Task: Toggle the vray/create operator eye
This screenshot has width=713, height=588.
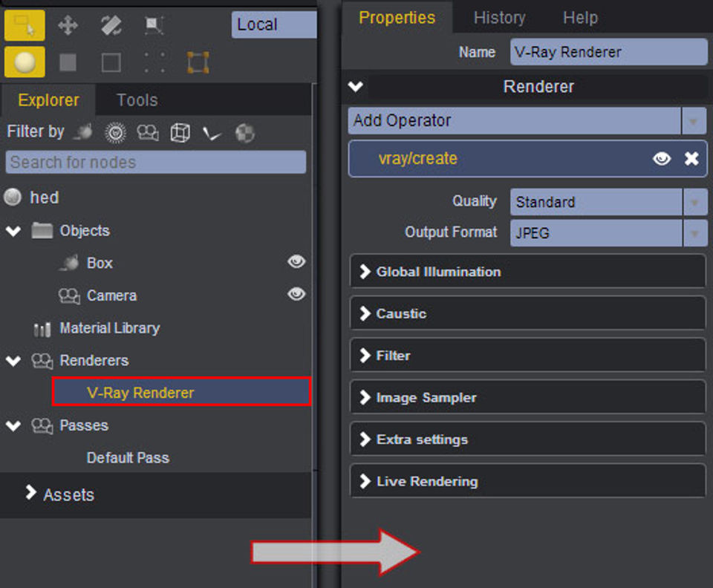Action: tap(662, 159)
